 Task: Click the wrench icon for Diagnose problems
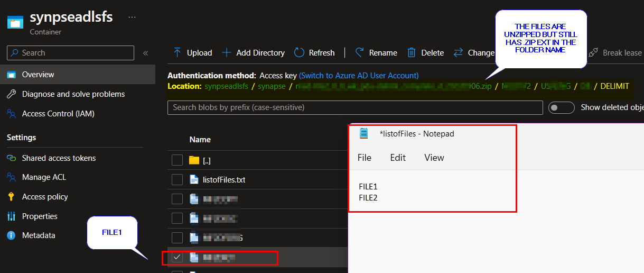pos(11,94)
